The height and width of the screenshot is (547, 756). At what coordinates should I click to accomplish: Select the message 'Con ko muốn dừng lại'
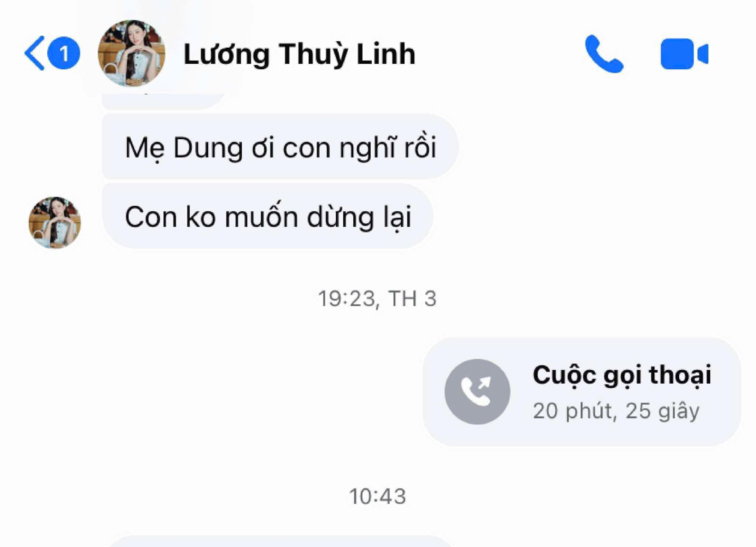[268, 216]
